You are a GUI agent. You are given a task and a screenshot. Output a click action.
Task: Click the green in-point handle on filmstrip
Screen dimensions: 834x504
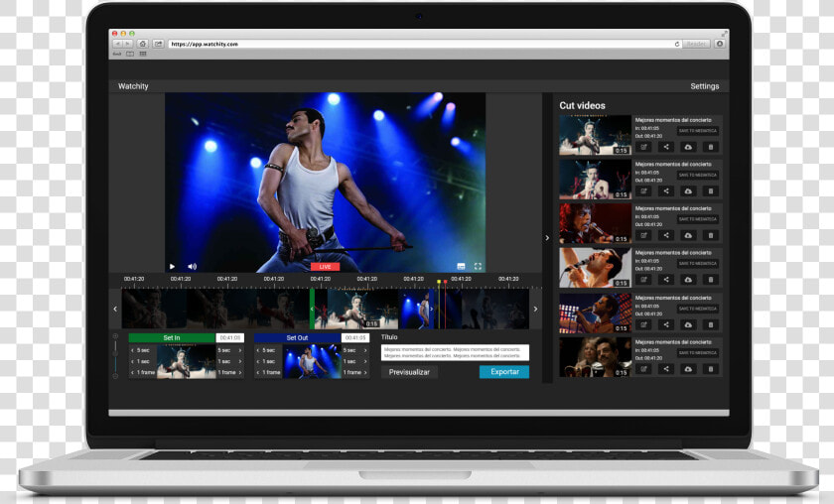tap(312, 309)
